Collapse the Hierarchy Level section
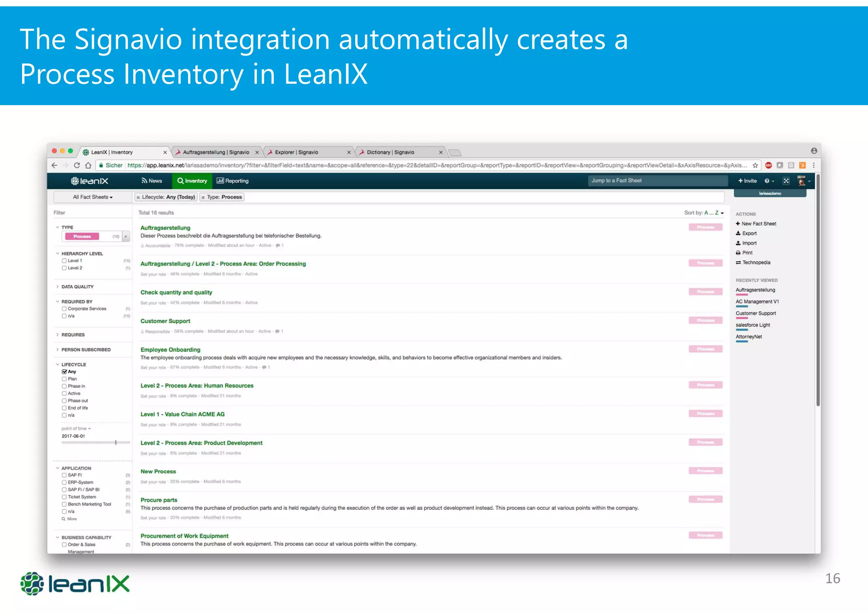This screenshot has height=614, width=868. click(80, 254)
